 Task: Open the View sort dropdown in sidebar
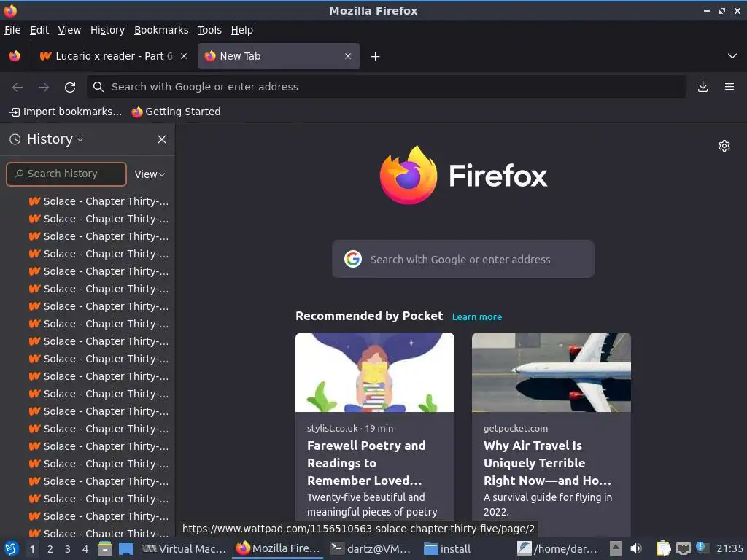pyautogui.click(x=150, y=174)
